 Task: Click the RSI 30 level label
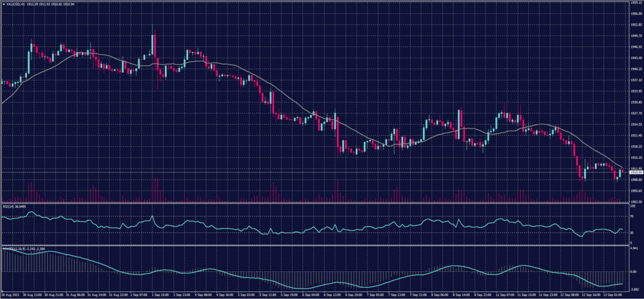click(x=631, y=233)
